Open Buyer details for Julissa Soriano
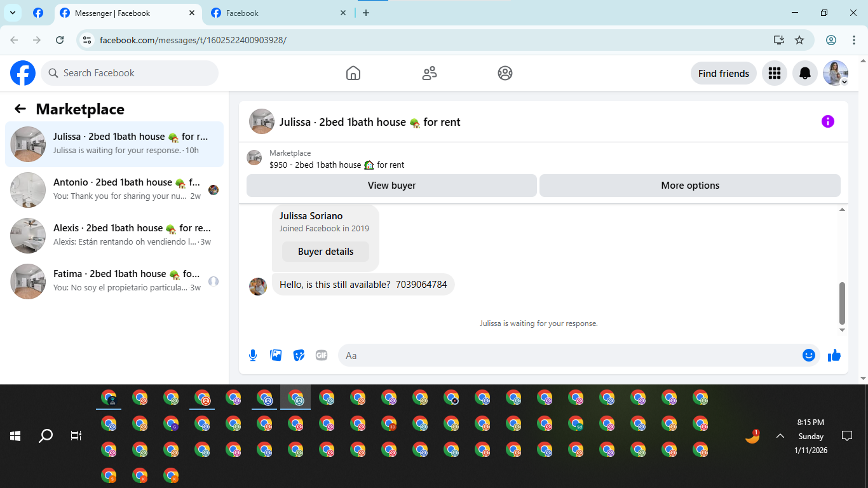The image size is (868, 488). point(325,252)
